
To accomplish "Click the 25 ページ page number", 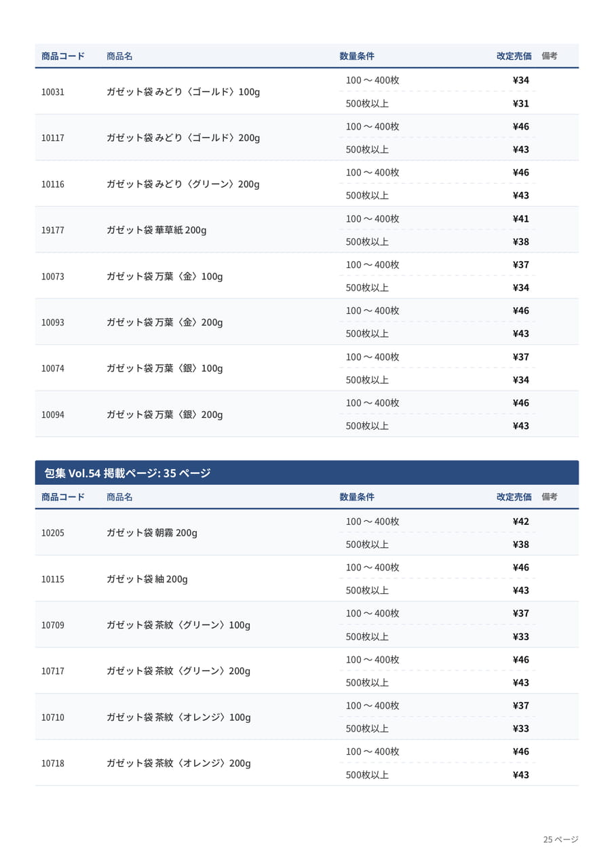I will (x=560, y=840).
